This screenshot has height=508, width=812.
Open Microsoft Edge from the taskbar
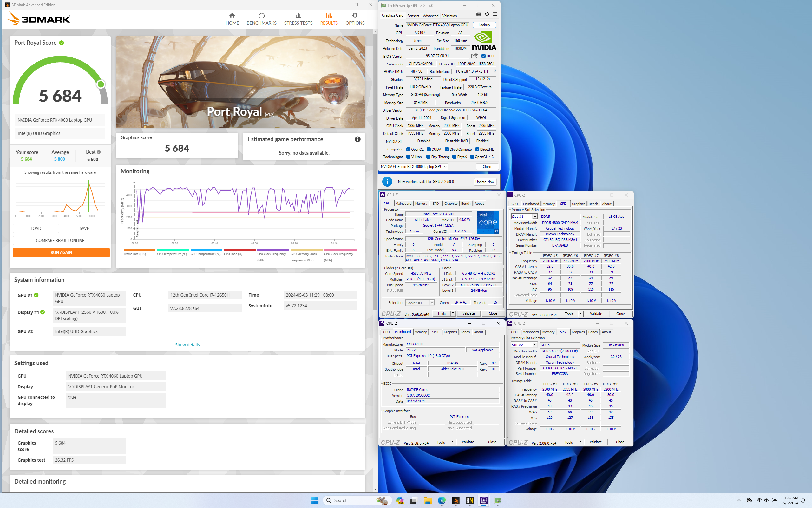point(442,500)
